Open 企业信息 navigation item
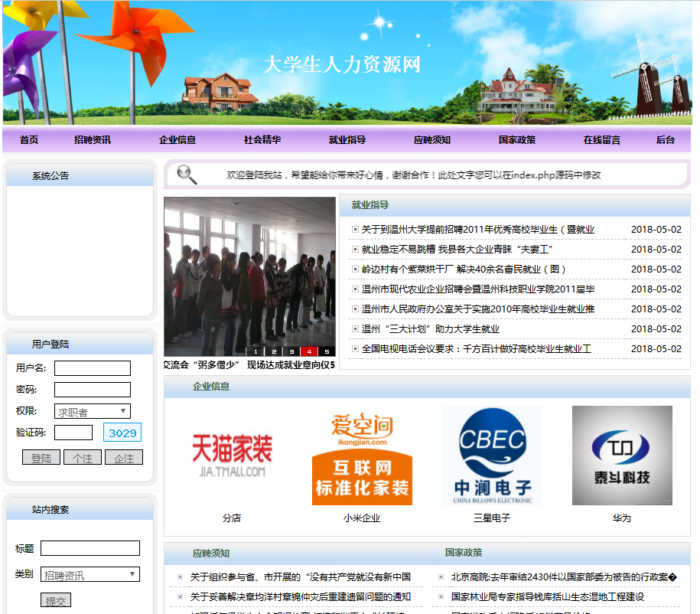The image size is (700, 614). pyautogui.click(x=177, y=140)
